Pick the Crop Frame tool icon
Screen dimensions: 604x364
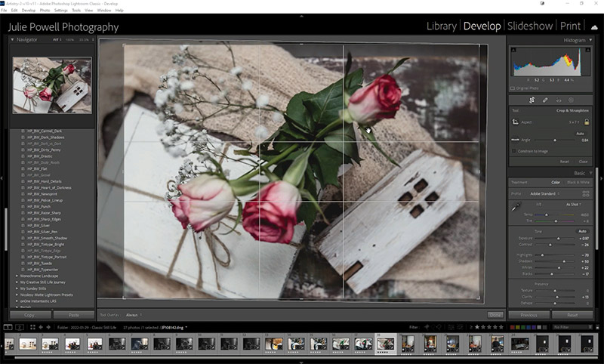[515, 122]
